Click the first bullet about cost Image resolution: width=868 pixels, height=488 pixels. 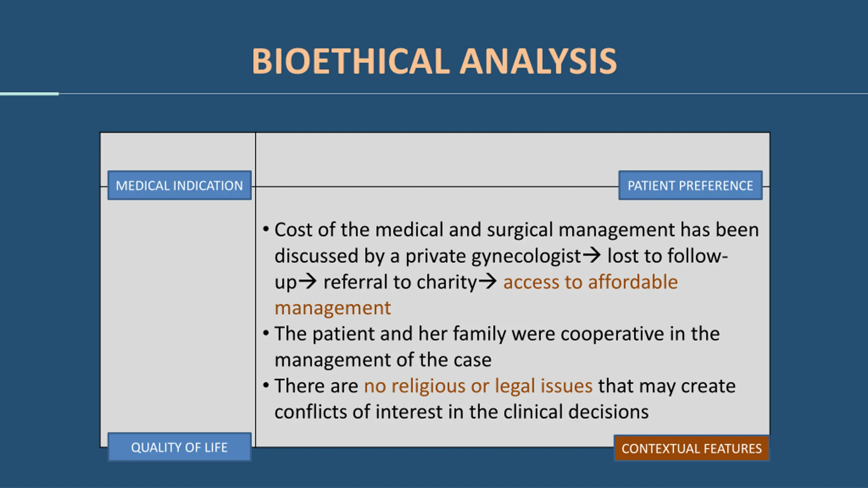coord(510,269)
